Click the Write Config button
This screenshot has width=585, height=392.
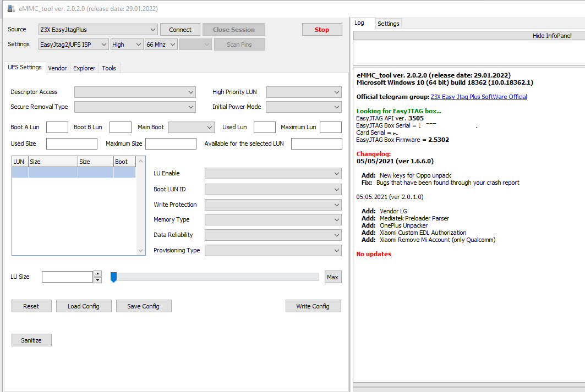point(313,306)
